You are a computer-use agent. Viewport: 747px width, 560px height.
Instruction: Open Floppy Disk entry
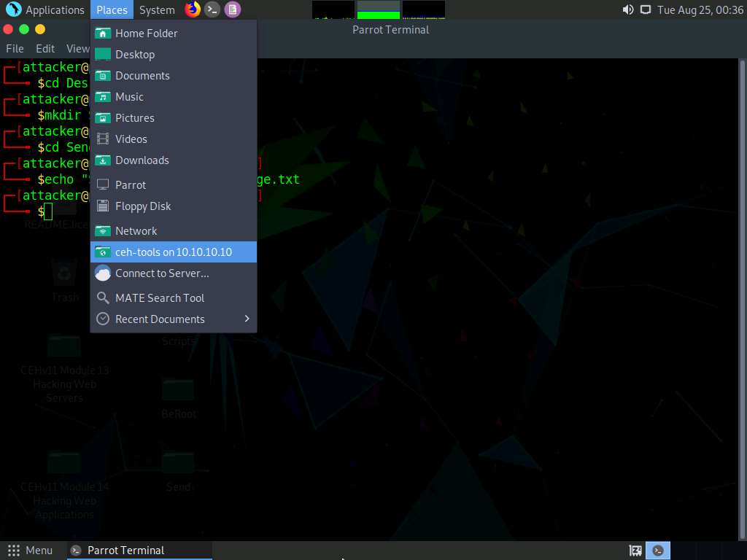(174, 206)
